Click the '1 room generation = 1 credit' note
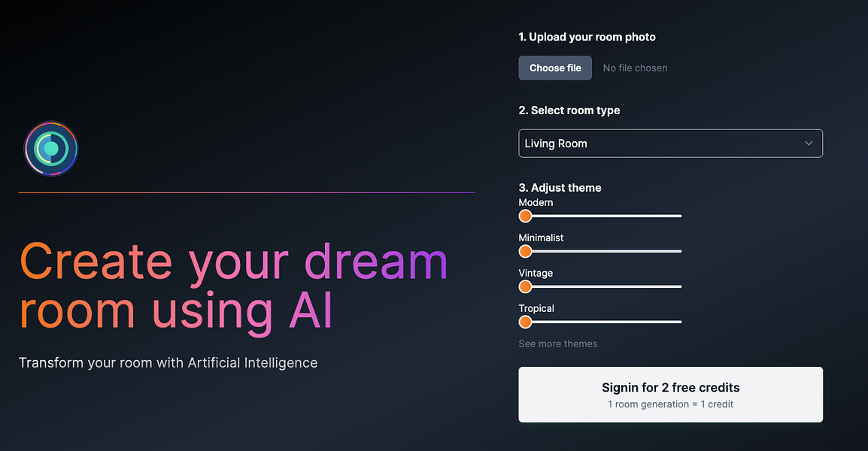 pyautogui.click(x=670, y=404)
